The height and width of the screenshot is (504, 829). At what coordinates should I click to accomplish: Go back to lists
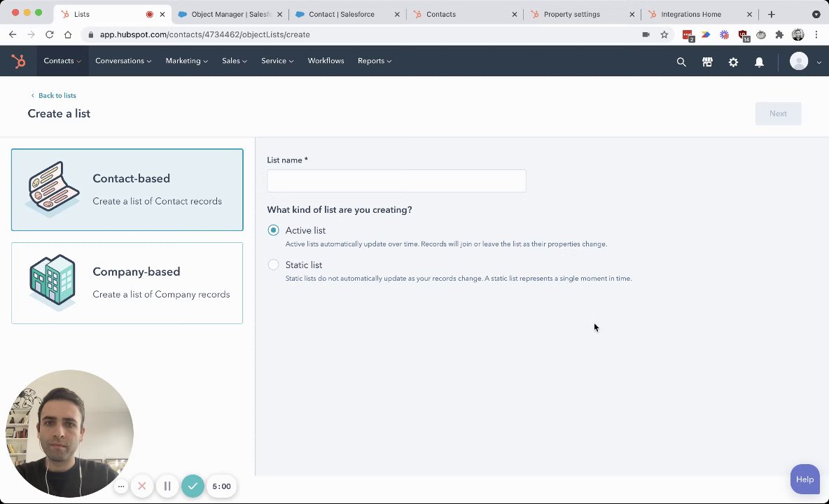click(57, 95)
